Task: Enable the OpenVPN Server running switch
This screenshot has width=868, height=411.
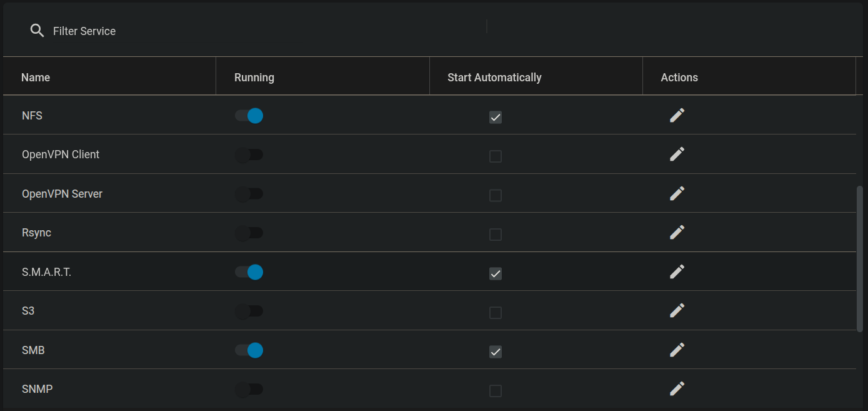Action: [x=249, y=194]
